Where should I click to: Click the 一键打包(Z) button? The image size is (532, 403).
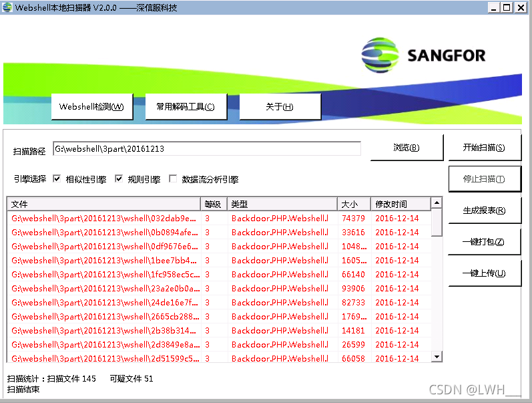click(484, 241)
